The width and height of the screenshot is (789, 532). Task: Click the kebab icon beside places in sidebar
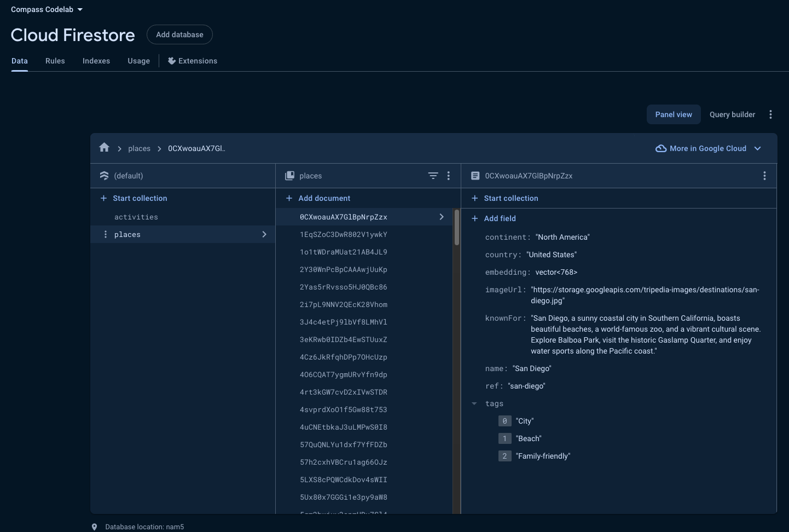105,234
